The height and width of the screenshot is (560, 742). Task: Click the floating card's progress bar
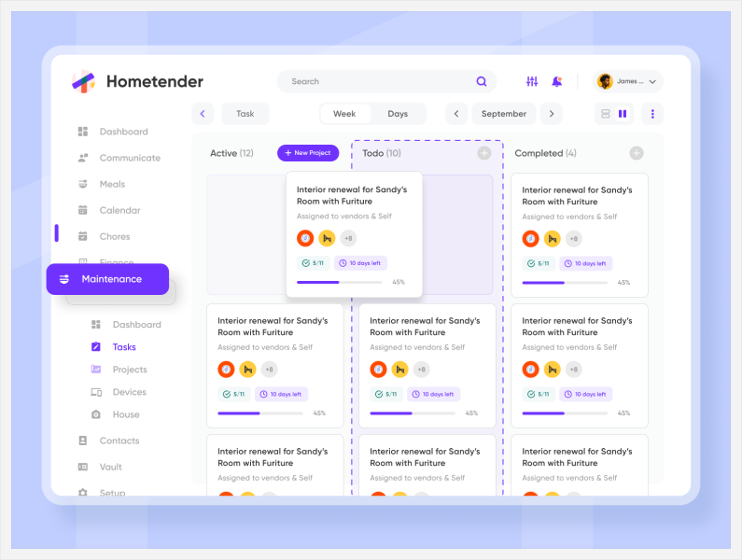340,282
